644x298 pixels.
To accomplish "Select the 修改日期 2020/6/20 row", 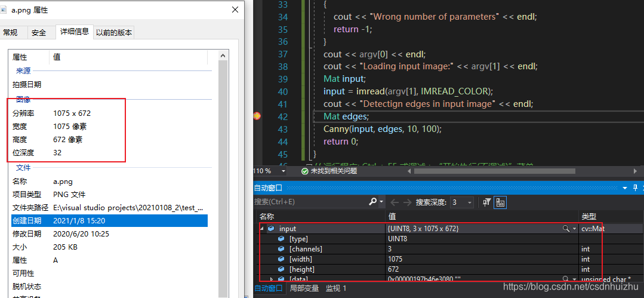I will [x=109, y=234].
